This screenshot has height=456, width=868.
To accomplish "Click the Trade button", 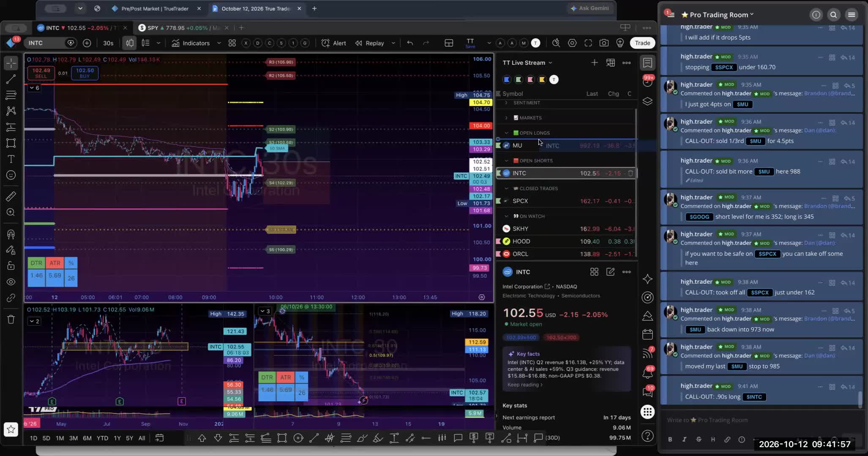I will [642, 43].
